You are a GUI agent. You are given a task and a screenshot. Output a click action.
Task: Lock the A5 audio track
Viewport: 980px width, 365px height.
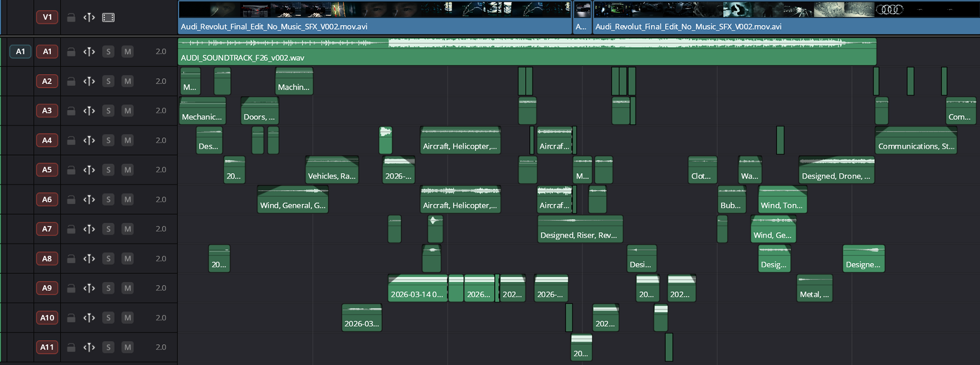point(71,170)
